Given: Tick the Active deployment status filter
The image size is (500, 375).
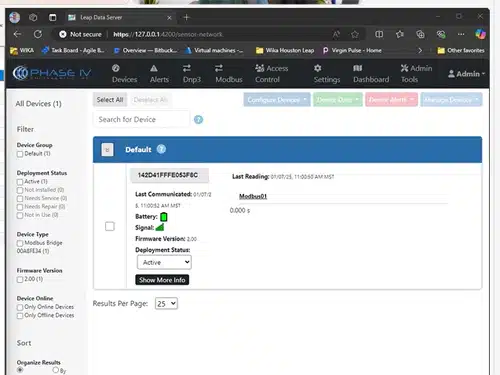Looking at the screenshot, I should tap(20, 182).
